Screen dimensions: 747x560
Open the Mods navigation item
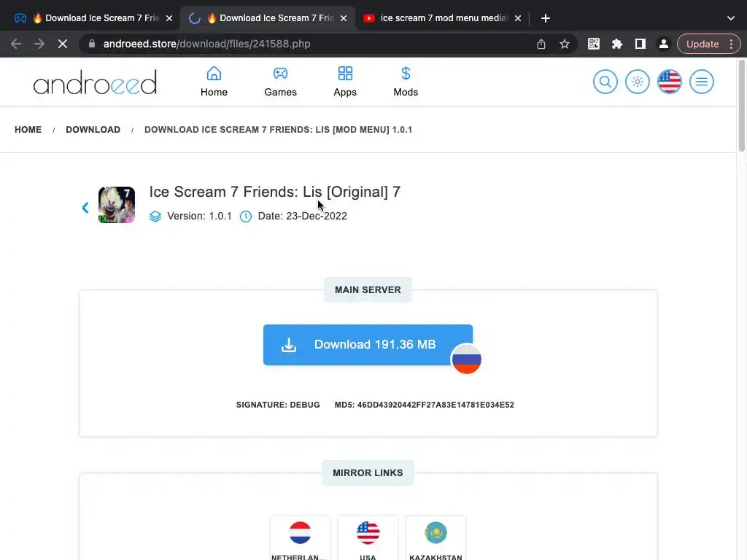coord(406,82)
